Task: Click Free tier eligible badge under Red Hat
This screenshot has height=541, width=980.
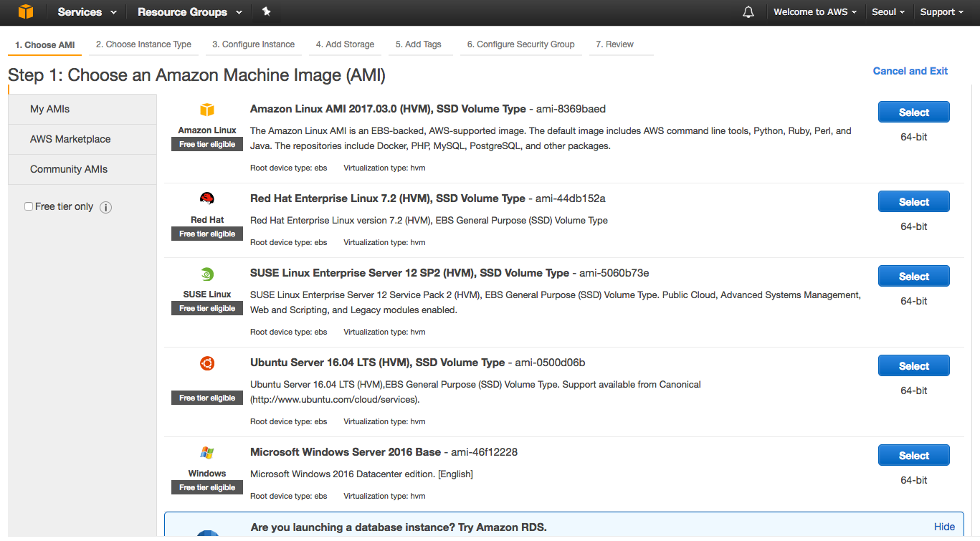Action: pyautogui.click(x=207, y=234)
